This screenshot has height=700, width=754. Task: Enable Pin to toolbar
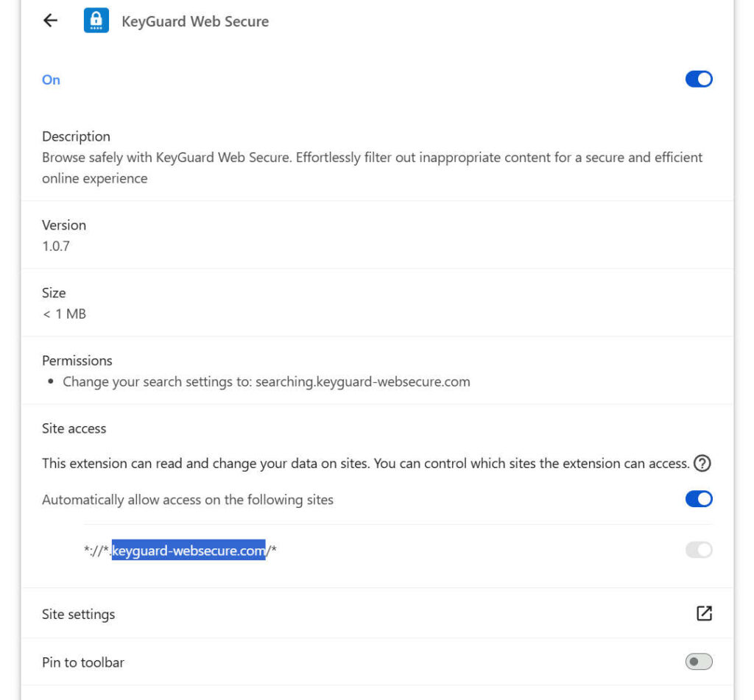pyautogui.click(x=698, y=662)
